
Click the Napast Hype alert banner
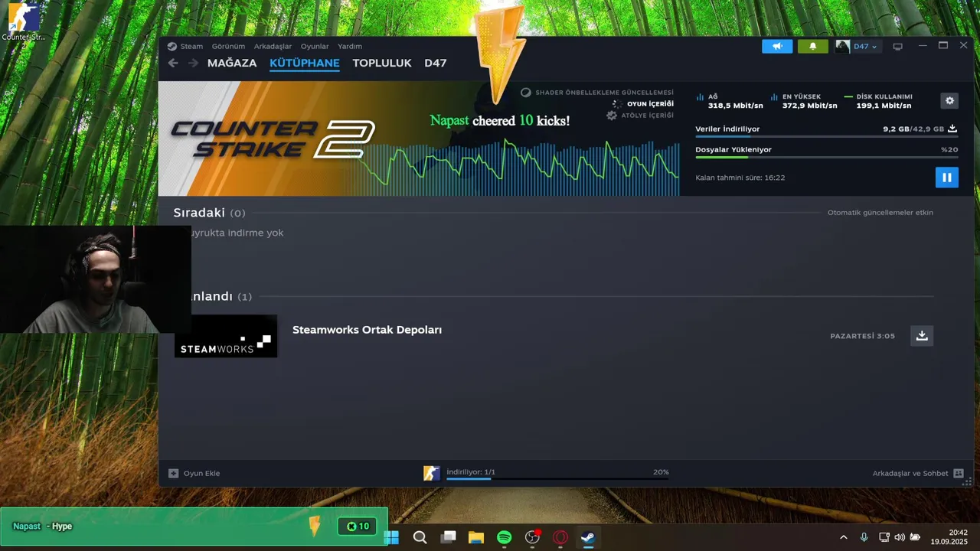194,527
